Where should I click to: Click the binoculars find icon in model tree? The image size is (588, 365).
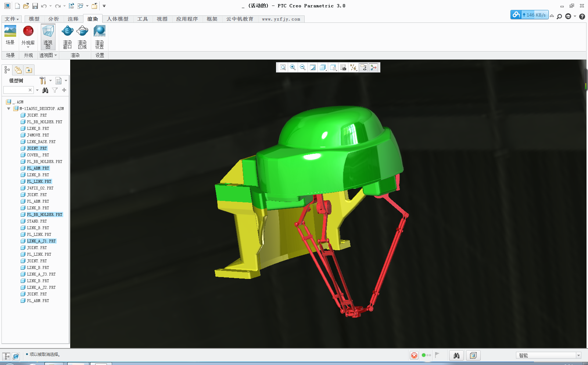pos(45,90)
